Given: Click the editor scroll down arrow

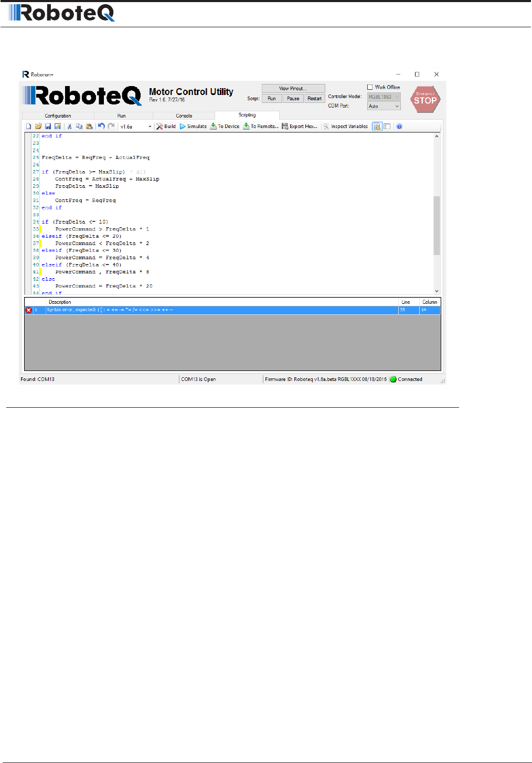Looking at the screenshot, I should pyautogui.click(x=437, y=291).
